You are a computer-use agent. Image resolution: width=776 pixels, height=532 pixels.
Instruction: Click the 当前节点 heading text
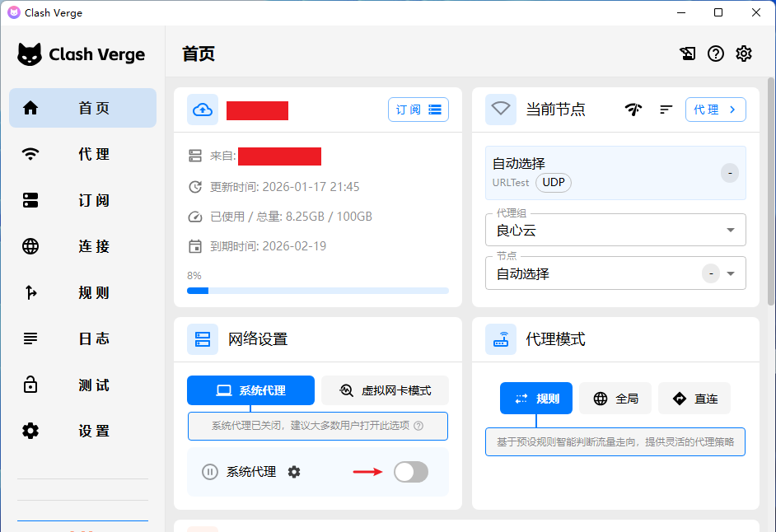[x=555, y=110]
